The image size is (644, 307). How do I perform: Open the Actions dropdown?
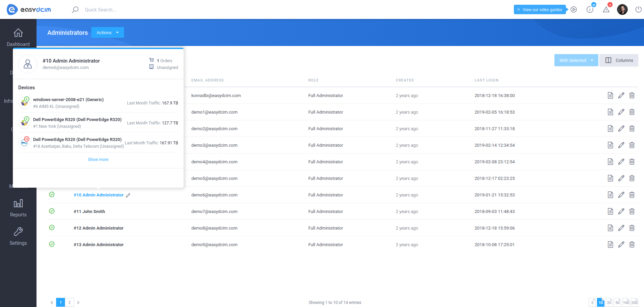click(108, 32)
